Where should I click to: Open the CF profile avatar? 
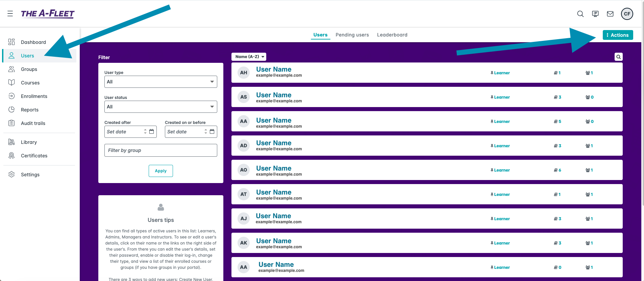click(627, 14)
